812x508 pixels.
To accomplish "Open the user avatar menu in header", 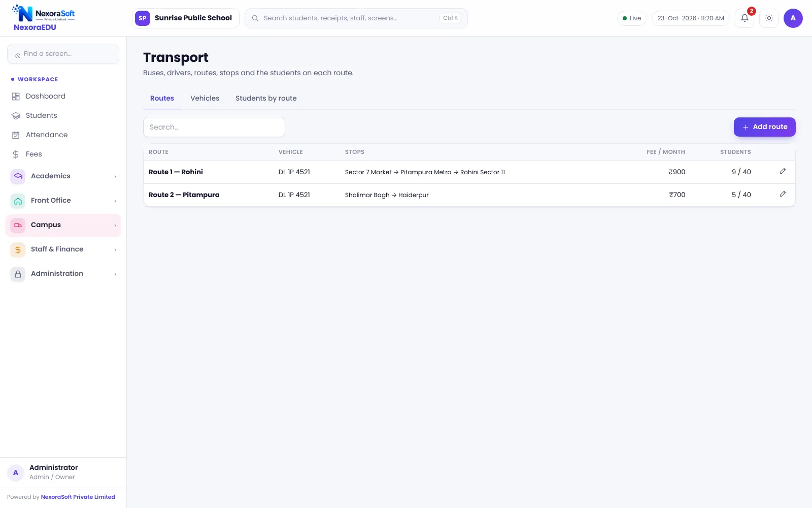I will 793,18.
